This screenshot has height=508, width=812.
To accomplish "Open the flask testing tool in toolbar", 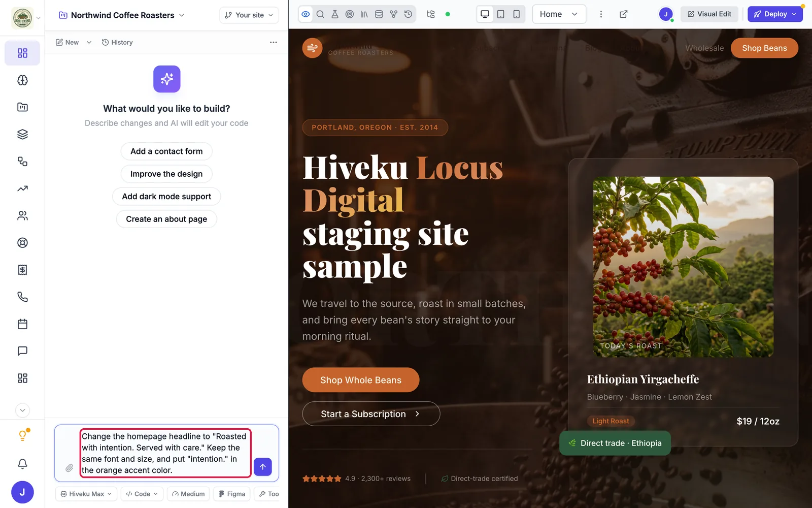I will click(335, 14).
